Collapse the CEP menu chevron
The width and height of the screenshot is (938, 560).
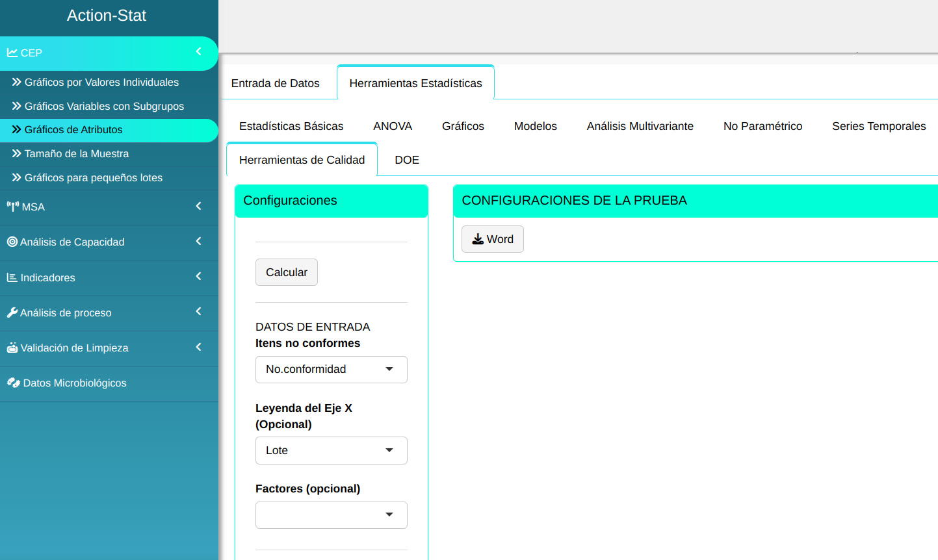click(199, 52)
